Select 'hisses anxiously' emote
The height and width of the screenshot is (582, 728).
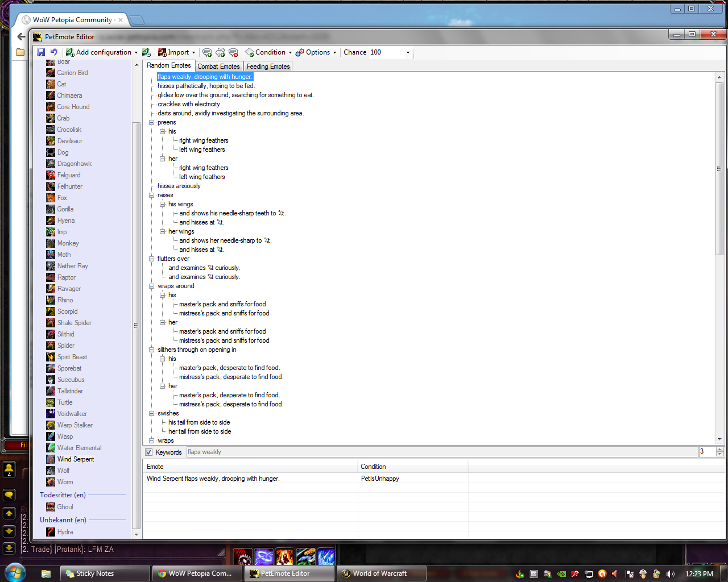click(x=179, y=186)
